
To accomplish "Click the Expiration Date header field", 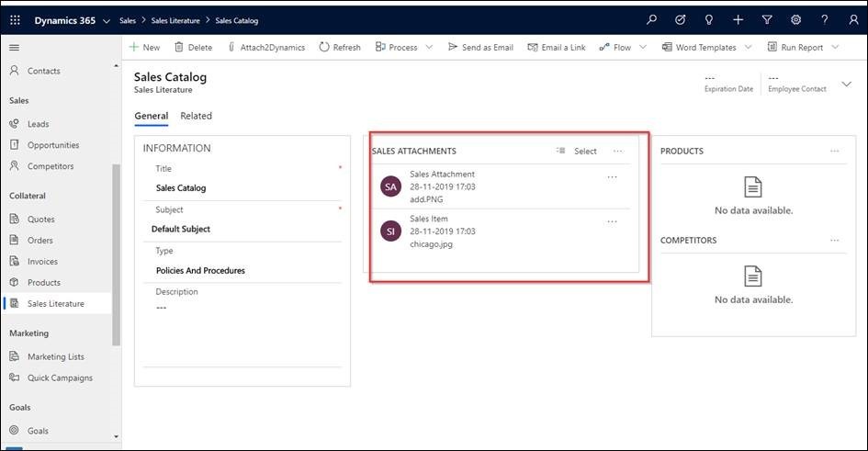I will point(728,84).
